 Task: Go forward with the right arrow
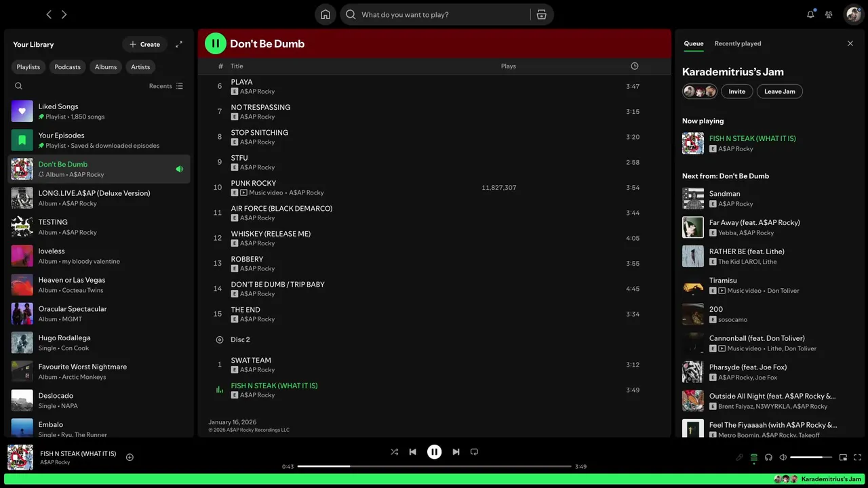tap(64, 14)
